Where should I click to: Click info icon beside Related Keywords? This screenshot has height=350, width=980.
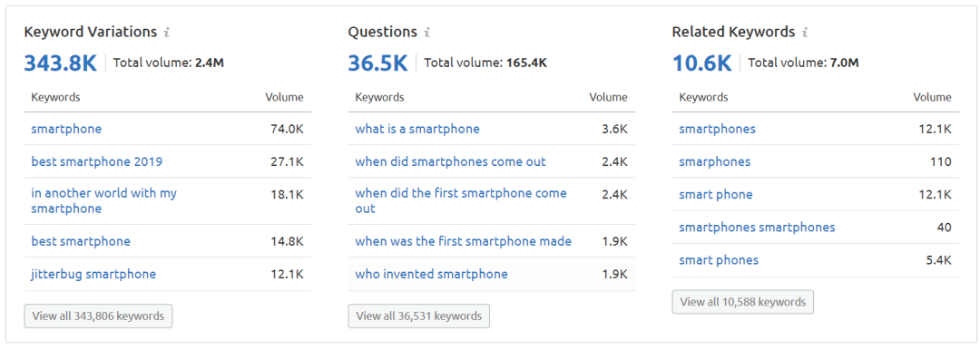[805, 32]
